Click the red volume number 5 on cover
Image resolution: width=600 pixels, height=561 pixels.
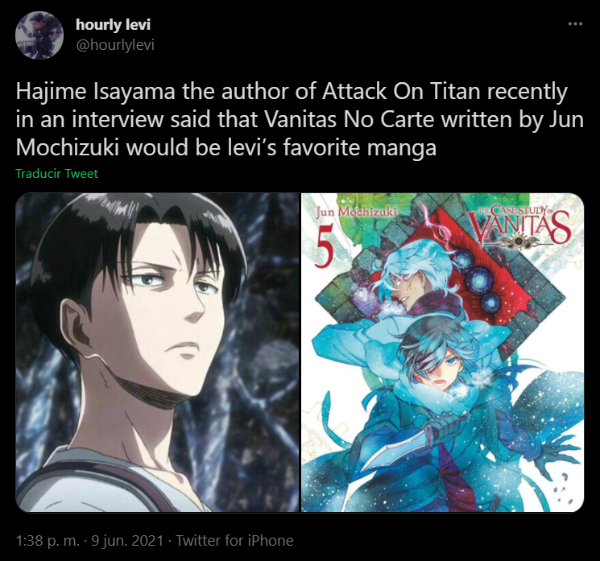[324, 248]
